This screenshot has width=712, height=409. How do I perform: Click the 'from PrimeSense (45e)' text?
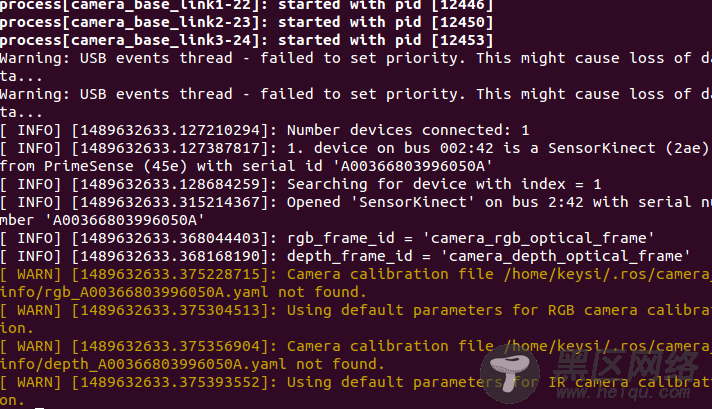click(x=94, y=166)
